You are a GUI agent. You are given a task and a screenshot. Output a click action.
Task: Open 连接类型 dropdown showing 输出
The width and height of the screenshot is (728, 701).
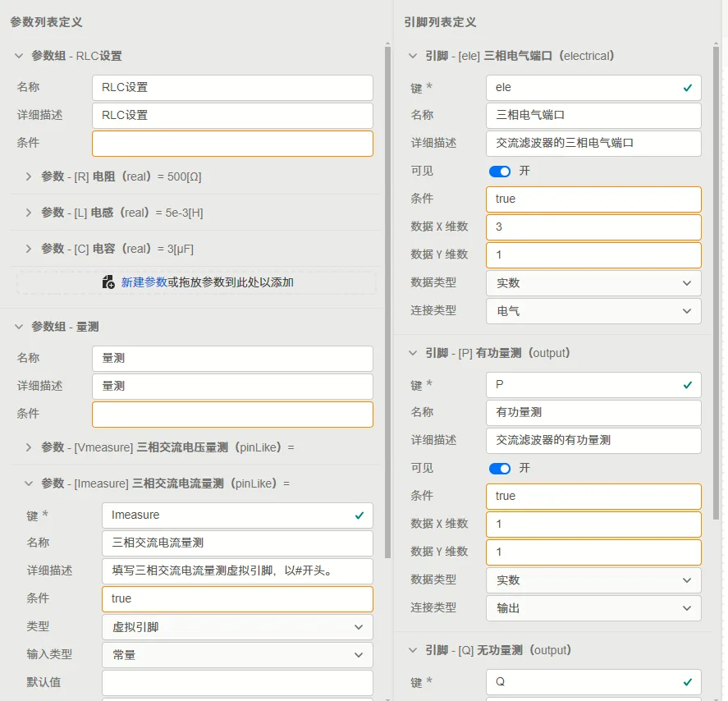[x=593, y=607]
